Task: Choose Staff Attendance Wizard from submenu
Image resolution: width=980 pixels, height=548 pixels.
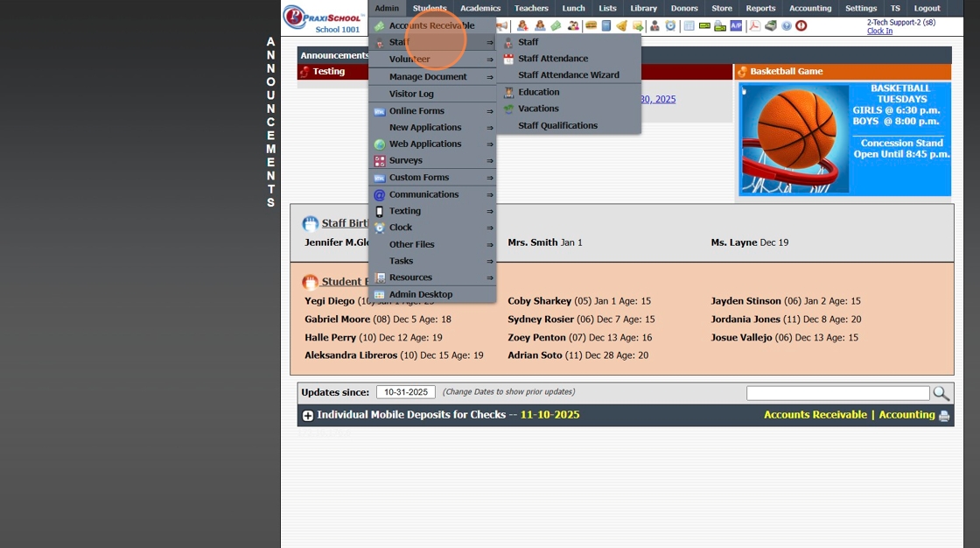Action: [x=569, y=75]
